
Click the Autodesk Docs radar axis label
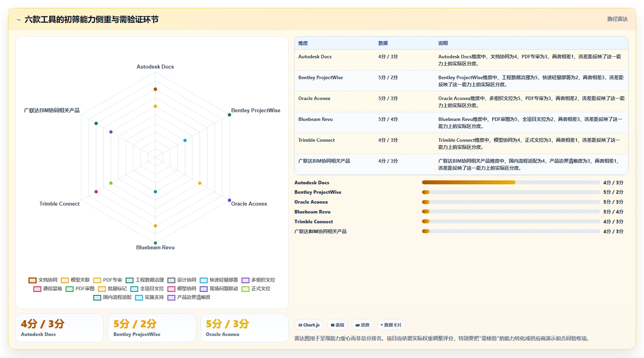155,67
